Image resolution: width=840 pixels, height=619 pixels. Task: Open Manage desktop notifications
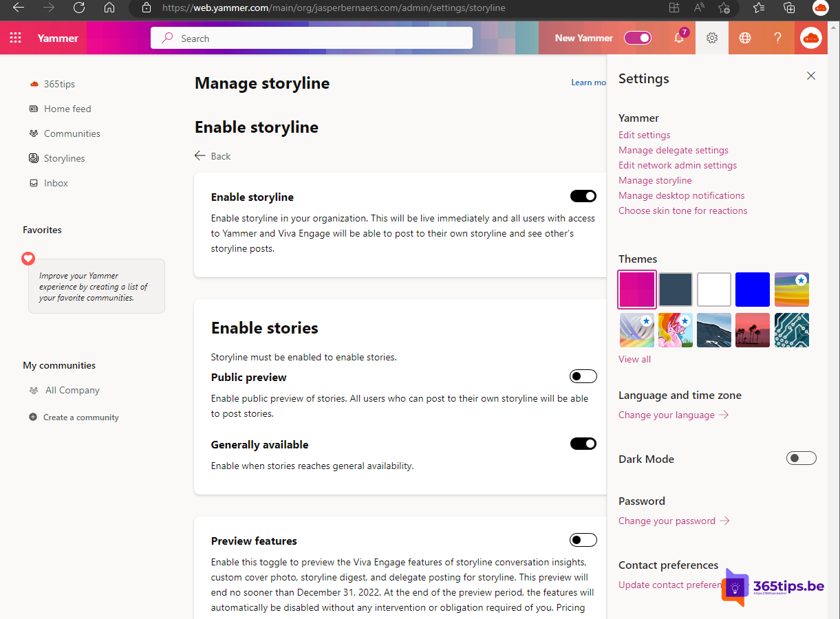click(682, 195)
